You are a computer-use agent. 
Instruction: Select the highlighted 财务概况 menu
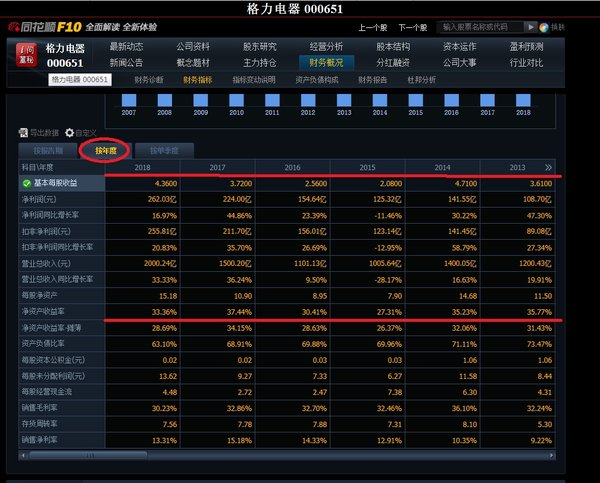326,63
